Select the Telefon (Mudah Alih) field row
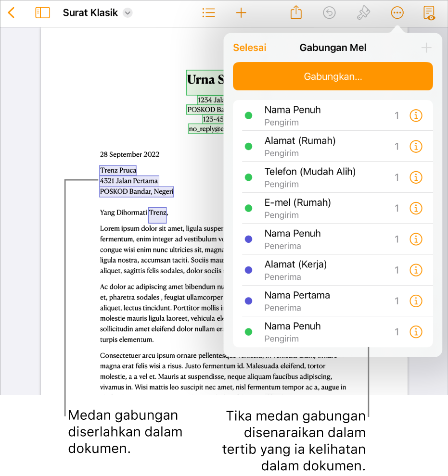The image size is (448, 476). [x=333, y=177]
